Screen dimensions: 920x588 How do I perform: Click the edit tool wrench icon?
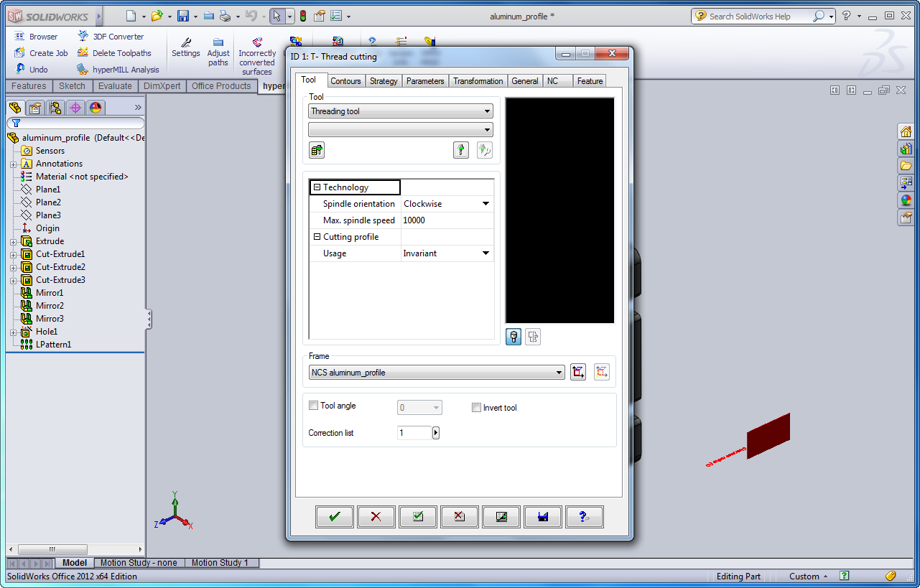click(485, 150)
